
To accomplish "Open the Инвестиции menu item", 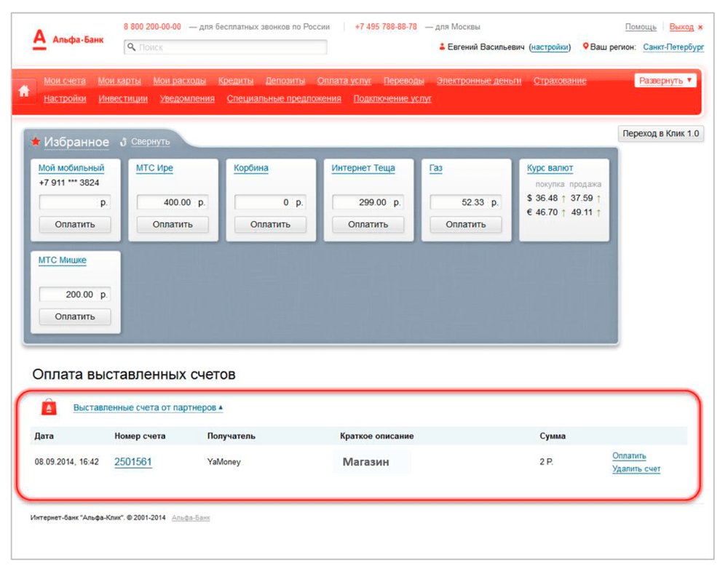I will (x=123, y=99).
